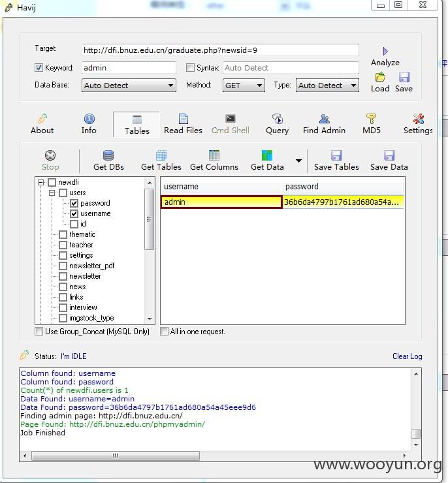Click the Syntax Auto Detect field
This screenshot has height=483, width=448.
[291, 68]
